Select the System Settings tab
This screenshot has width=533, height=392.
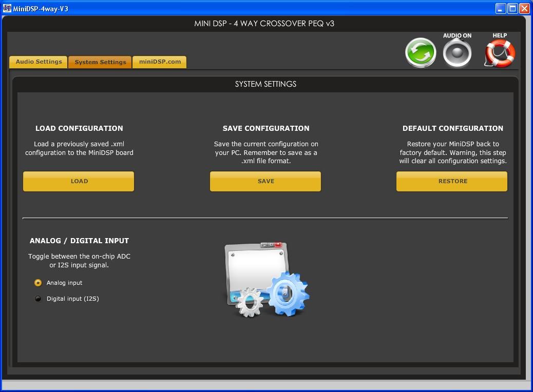pos(100,62)
